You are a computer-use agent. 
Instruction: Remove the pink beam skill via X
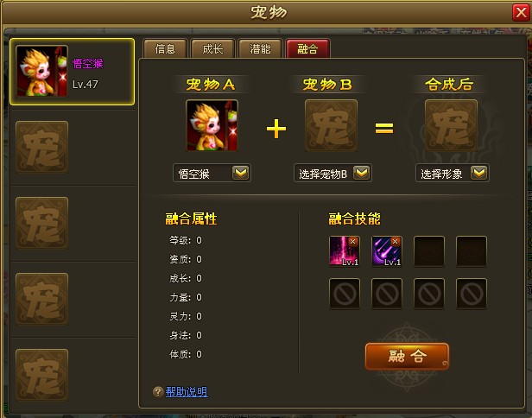pos(353,241)
